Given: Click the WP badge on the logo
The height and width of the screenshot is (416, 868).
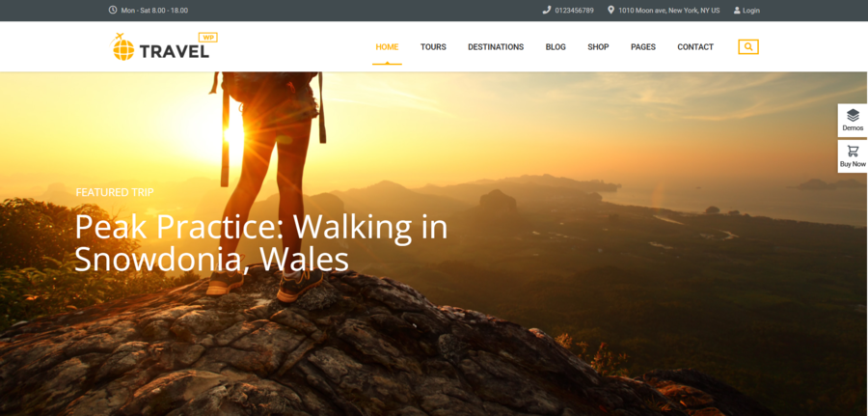Looking at the screenshot, I should point(207,37).
